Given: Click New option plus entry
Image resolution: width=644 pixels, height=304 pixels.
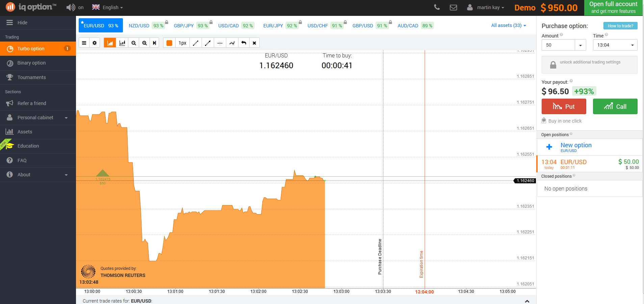Looking at the screenshot, I should point(589,147).
